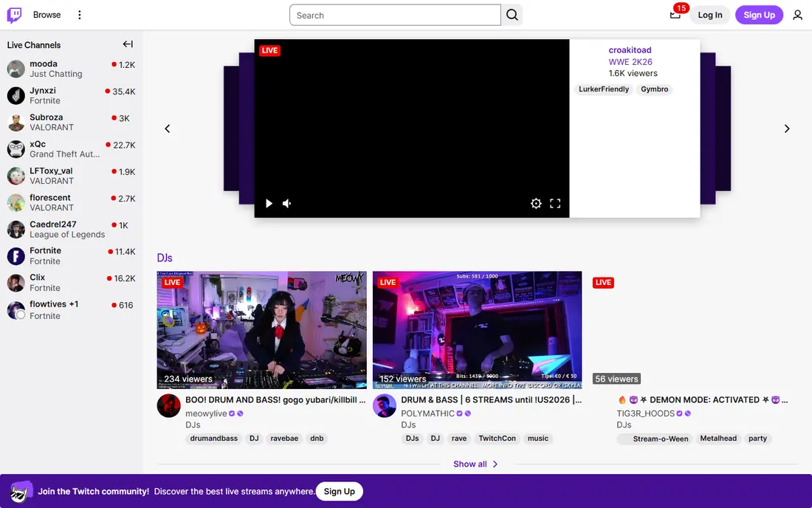Image resolution: width=812 pixels, height=508 pixels.
Task: Open the POLYMATHIC channel name link
Action: pos(427,413)
